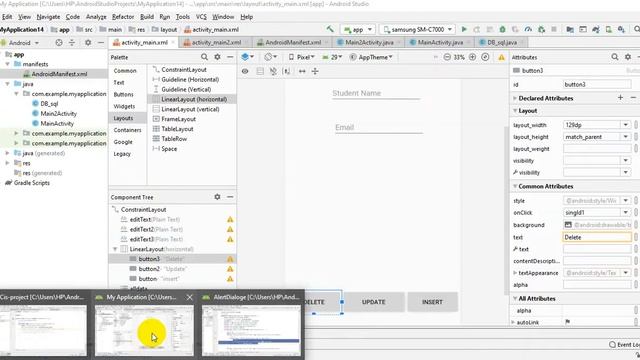Minimize the Palette panel
Image resolution: width=640 pixels, height=360 pixels.
(230, 57)
